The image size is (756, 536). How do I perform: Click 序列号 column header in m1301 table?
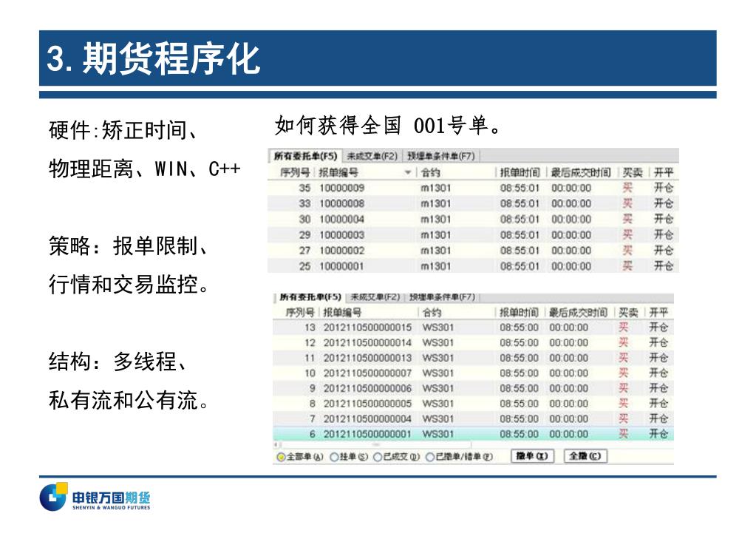295,172
